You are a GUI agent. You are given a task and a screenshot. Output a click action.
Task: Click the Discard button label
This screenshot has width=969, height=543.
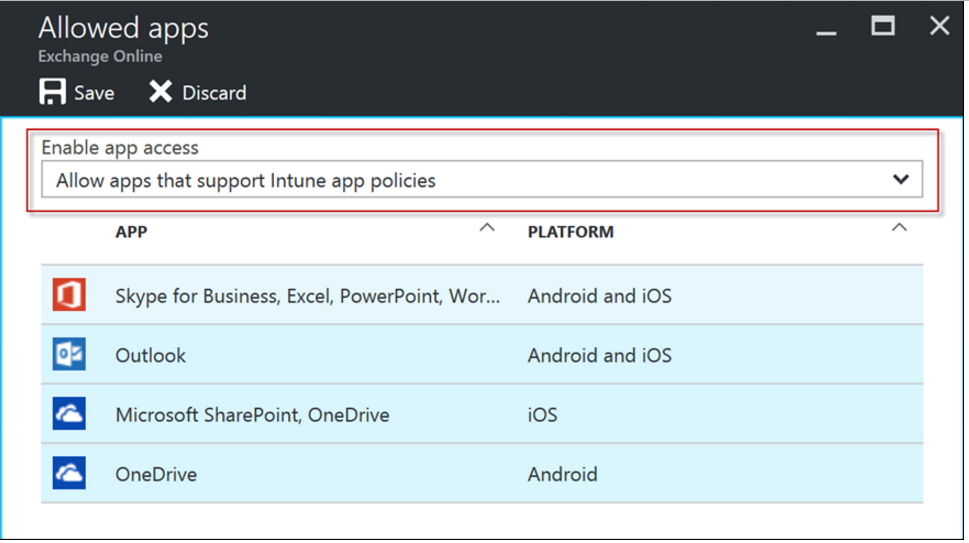click(214, 93)
